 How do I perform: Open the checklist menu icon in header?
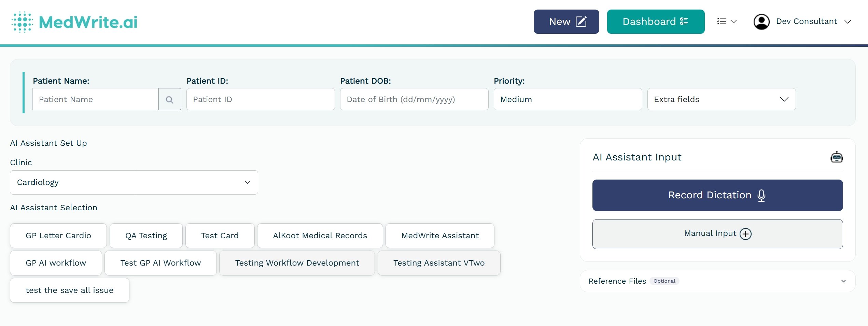727,22
